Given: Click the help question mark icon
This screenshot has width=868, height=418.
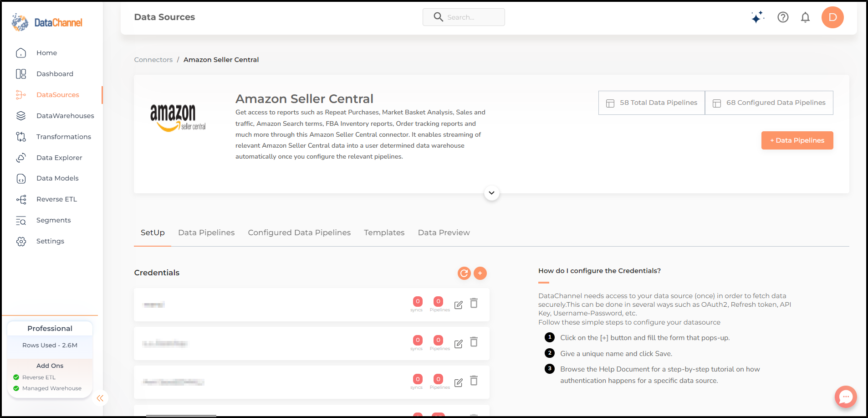Looking at the screenshot, I should pos(783,17).
